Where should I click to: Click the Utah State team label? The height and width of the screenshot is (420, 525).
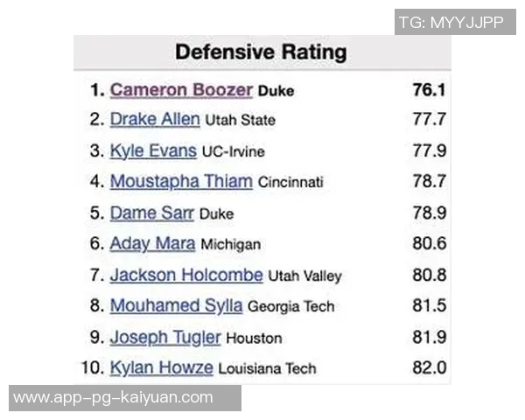coord(240,121)
